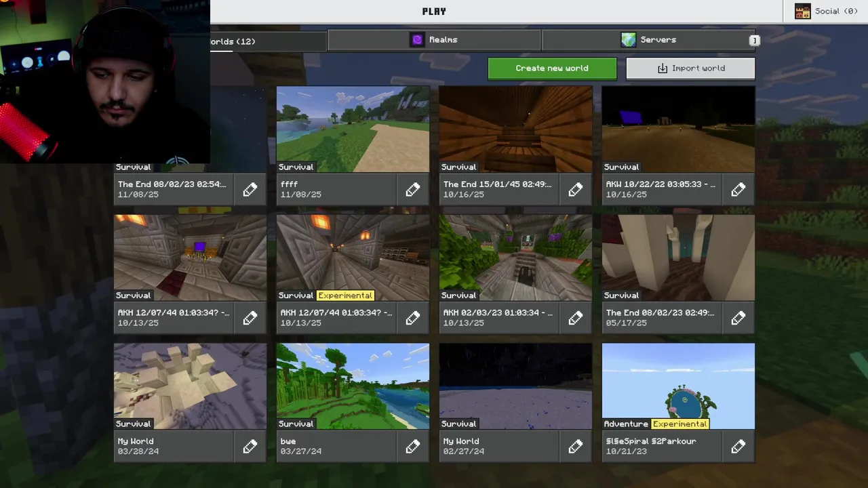Import a world file
Screen dimensions: 868x488
coord(690,68)
